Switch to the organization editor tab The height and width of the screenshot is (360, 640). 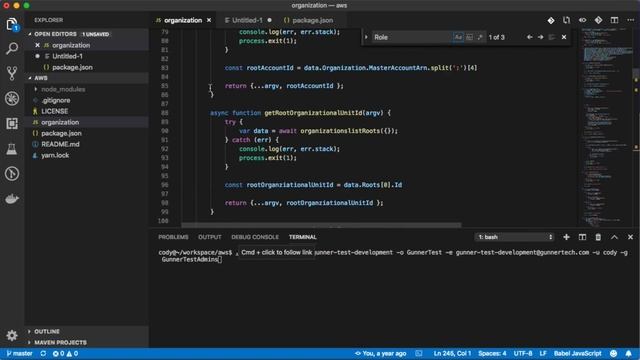pyautogui.click(x=183, y=20)
